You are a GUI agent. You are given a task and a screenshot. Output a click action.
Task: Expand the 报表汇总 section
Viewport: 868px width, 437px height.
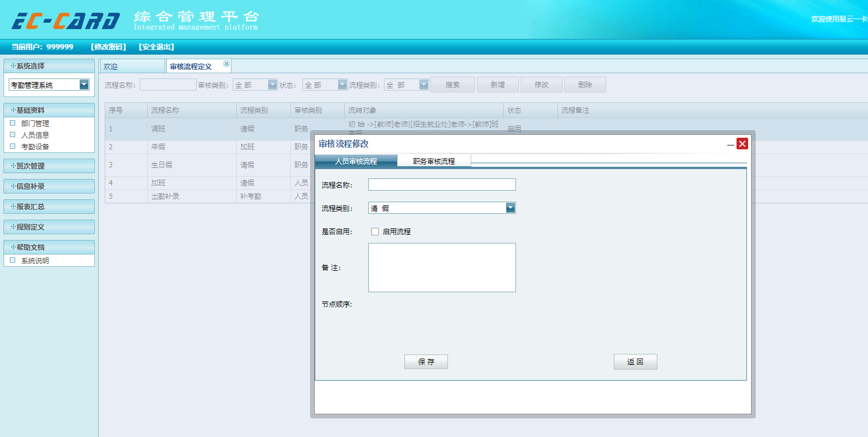click(x=49, y=206)
